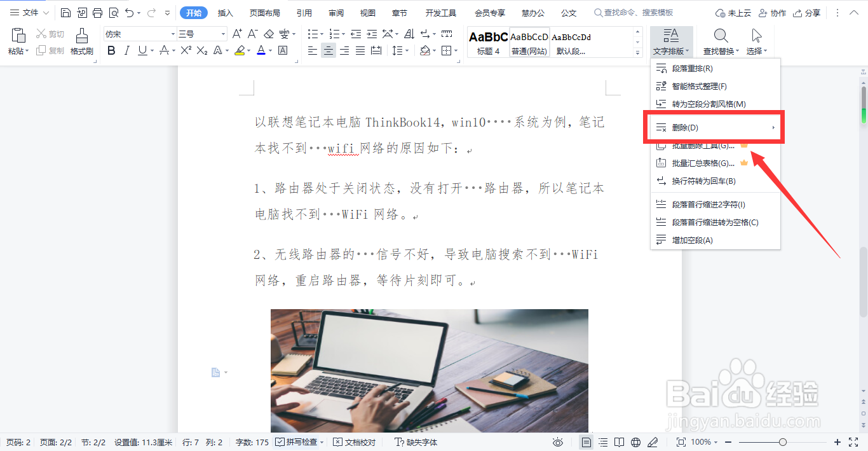Viewport: 868px width, 451px height.
Task: Open the Page Layout (页面布局) tab
Action: click(265, 13)
